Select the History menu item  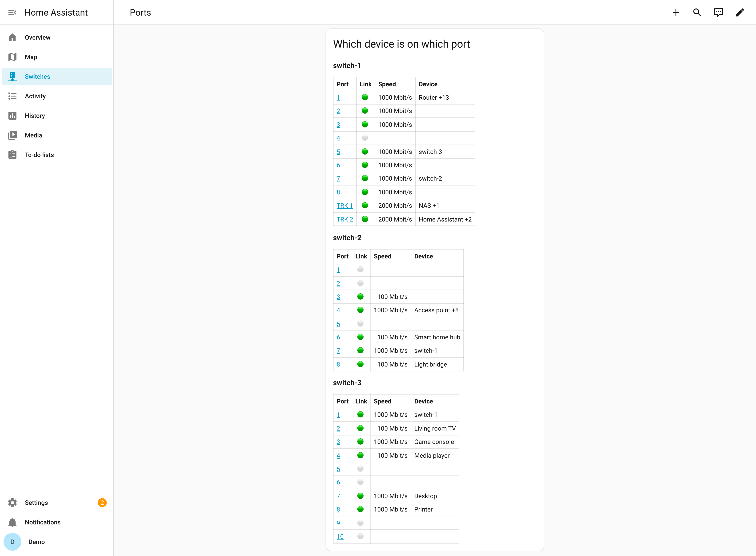57,116
